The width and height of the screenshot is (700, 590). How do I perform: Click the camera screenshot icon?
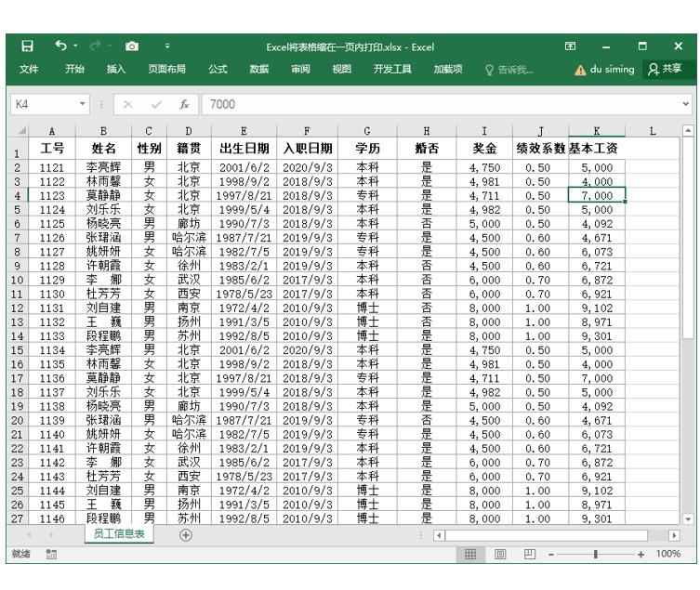pyautogui.click(x=132, y=46)
